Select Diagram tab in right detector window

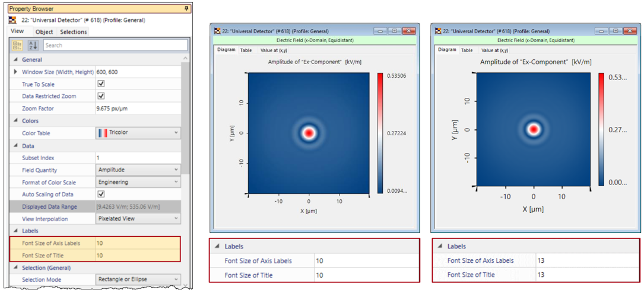(447, 50)
